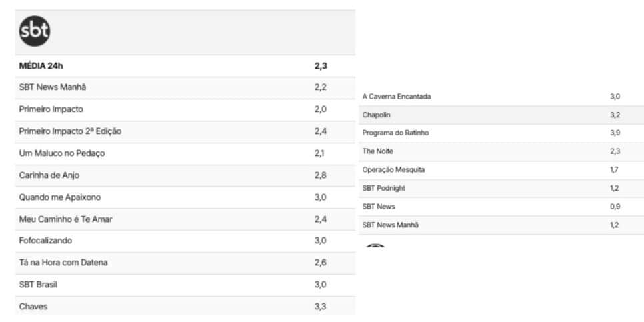Choose Primeiro Impacto 2ª Edição entry
The width and height of the screenshot is (644, 322).
pos(185,131)
